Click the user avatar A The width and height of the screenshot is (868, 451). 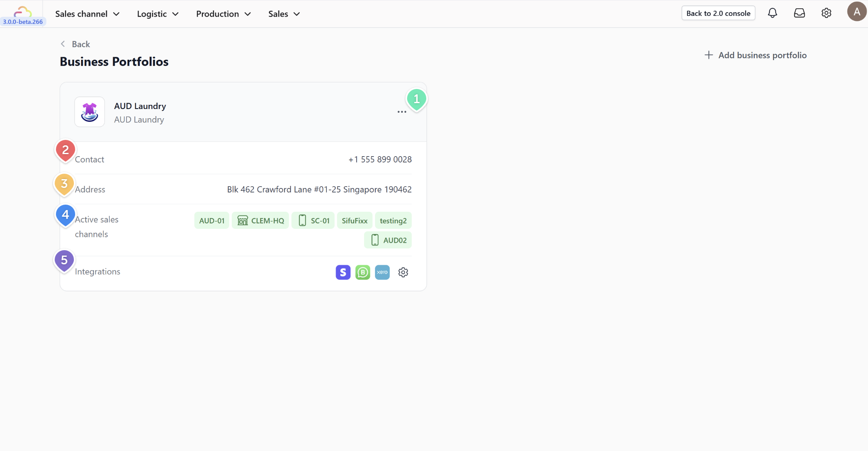coord(856,12)
